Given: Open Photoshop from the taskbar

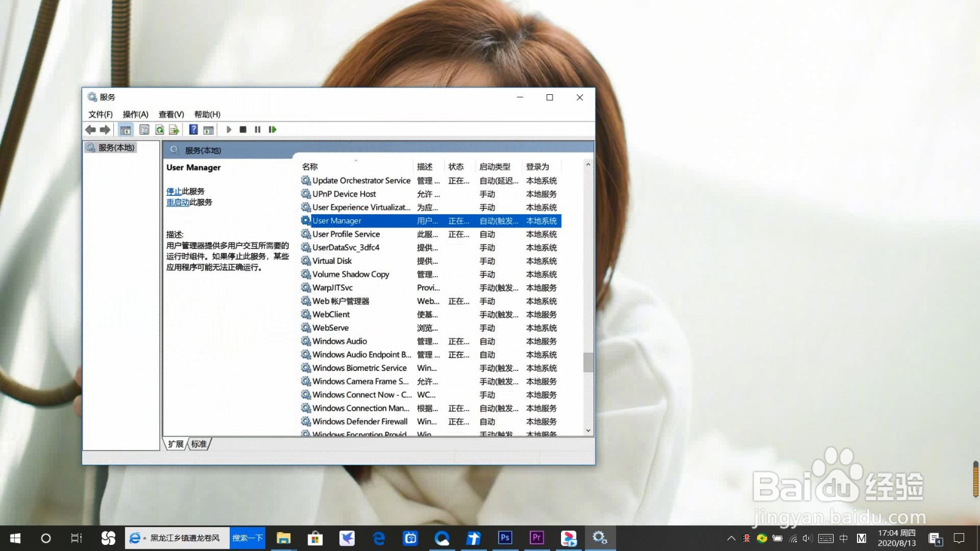Looking at the screenshot, I should [x=505, y=538].
